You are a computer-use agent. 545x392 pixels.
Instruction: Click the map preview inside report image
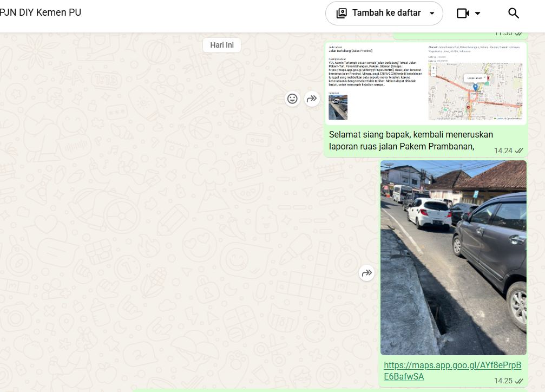475,92
